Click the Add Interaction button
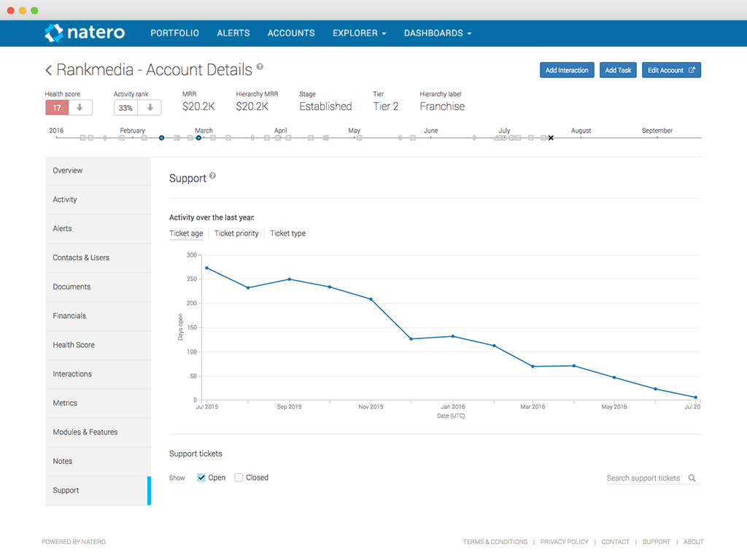This screenshot has height=560, width=747. coord(567,70)
